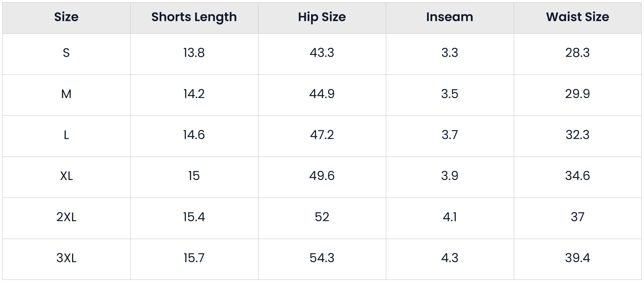Click the 2XL size row label
Screen dimensions: 644x282
(66, 217)
